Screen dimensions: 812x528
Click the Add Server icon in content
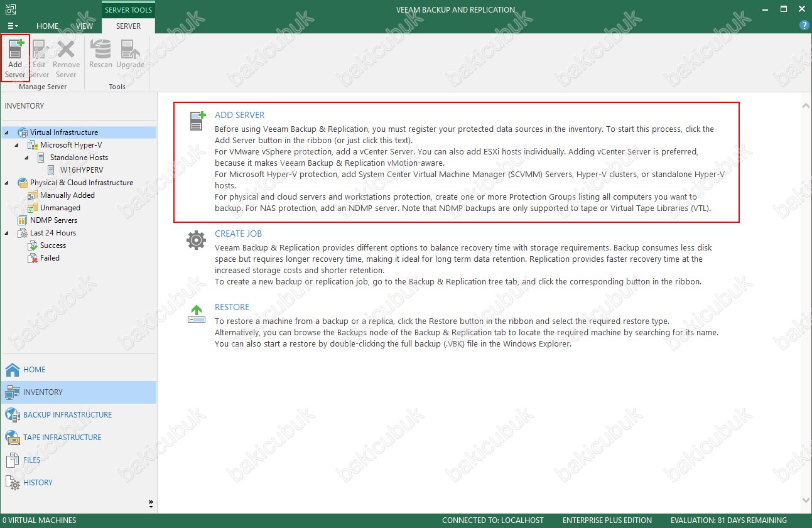(x=197, y=121)
